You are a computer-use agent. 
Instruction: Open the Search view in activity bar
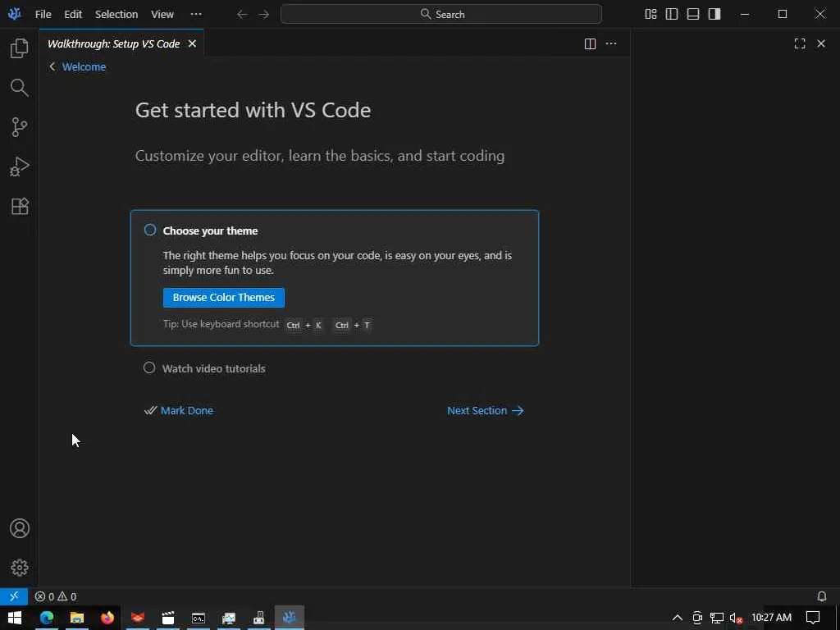[20, 88]
